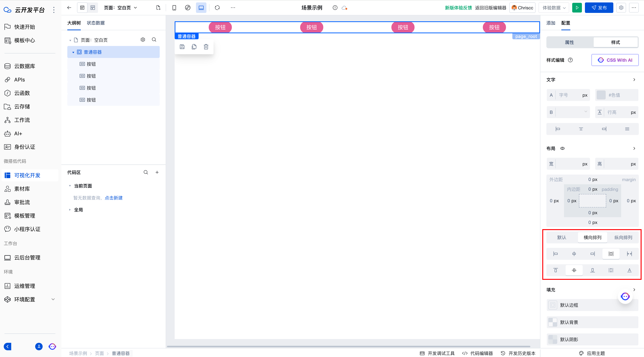This screenshot has height=357, width=644.
Task: Click the CSS With AI button
Action: point(615,60)
